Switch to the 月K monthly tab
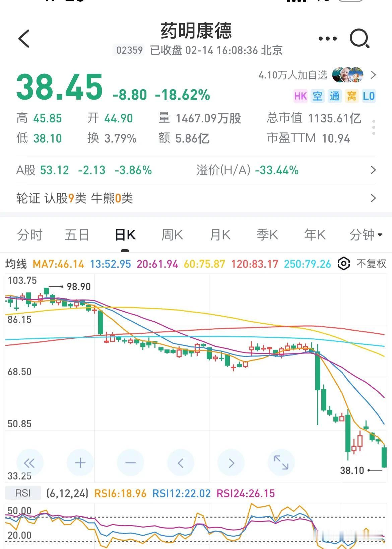This screenshot has width=392, height=549. point(220,235)
